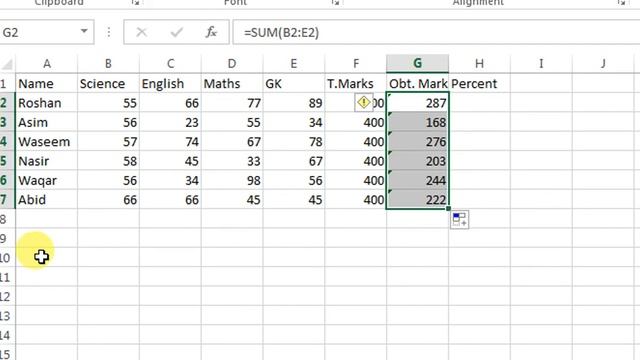Click the Maths header cell

(x=232, y=84)
